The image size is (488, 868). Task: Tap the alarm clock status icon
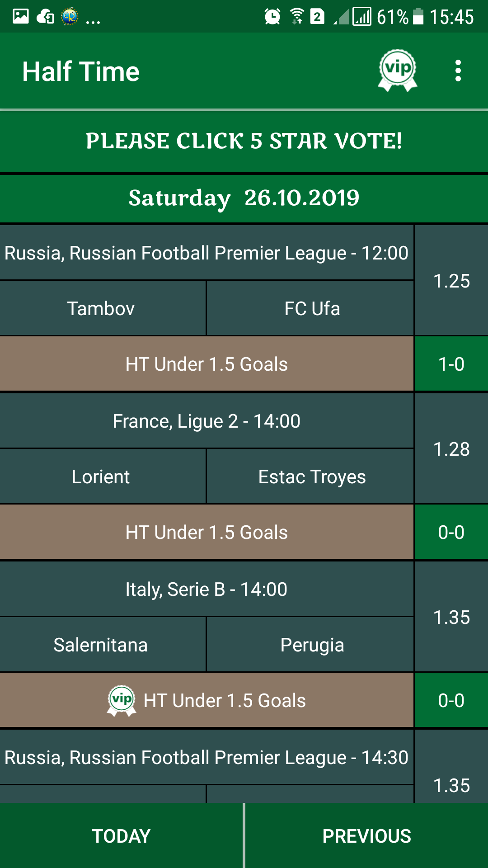(x=272, y=17)
